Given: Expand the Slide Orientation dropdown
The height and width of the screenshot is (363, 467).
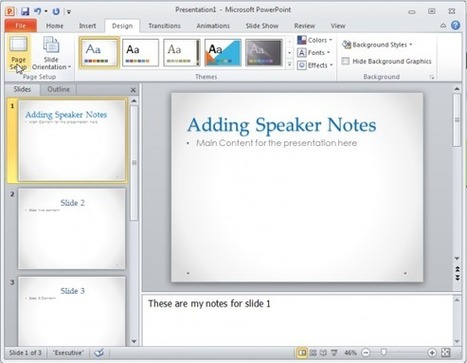Looking at the screenshot, I should pyautogui.click(x=51, y=53).
